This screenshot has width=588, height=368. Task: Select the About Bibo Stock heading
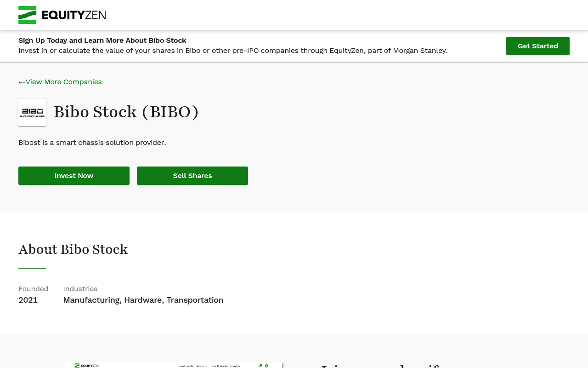point(73,249)
